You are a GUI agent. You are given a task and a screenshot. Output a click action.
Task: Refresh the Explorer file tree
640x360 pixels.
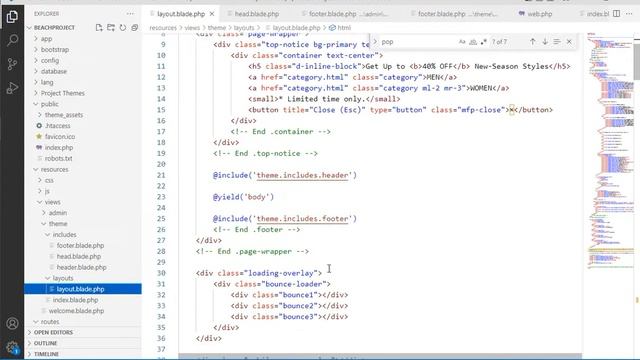pos(122,27)
